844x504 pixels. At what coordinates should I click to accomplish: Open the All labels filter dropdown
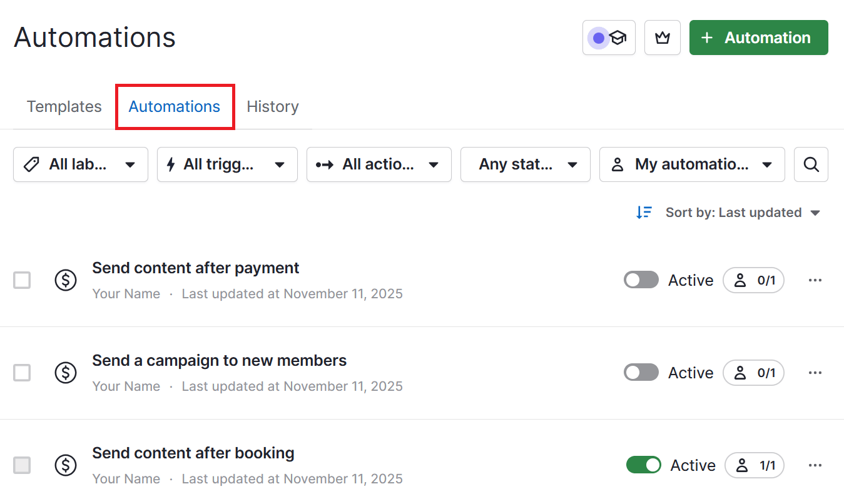(x=80, y=164)
